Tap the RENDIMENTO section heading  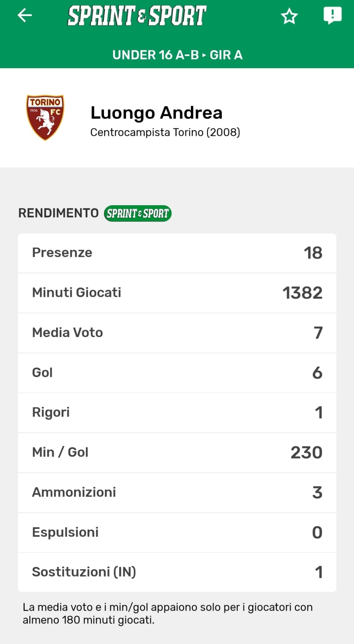58,213
